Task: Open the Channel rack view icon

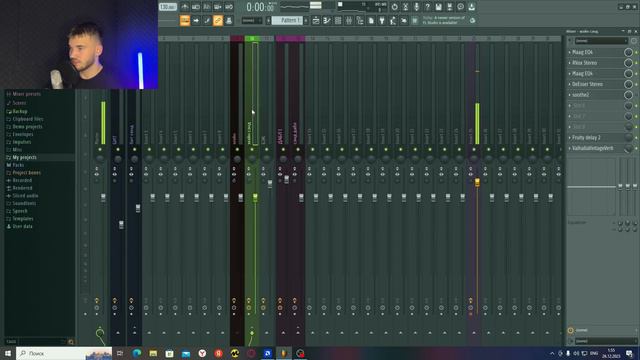Action: (338, 20)
